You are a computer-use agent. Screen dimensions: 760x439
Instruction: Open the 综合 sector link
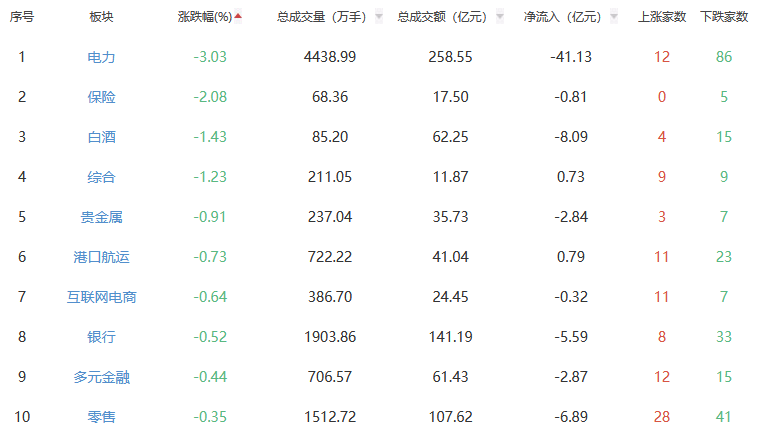click(x=101, y=177)
